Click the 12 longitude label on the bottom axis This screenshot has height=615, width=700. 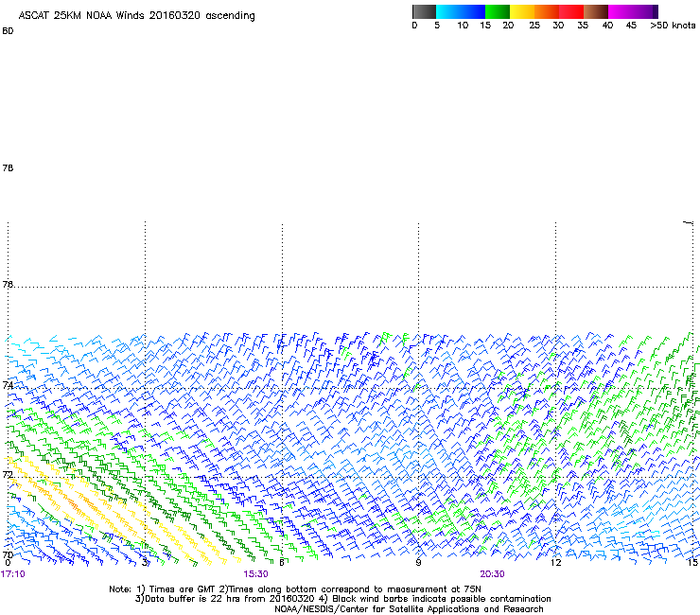pyautogui.click(x=556, y=562)
